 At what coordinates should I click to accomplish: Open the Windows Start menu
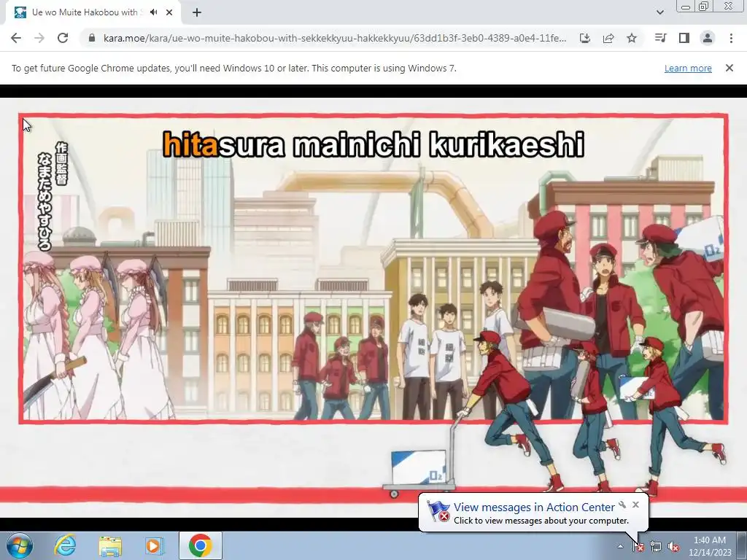20,545
